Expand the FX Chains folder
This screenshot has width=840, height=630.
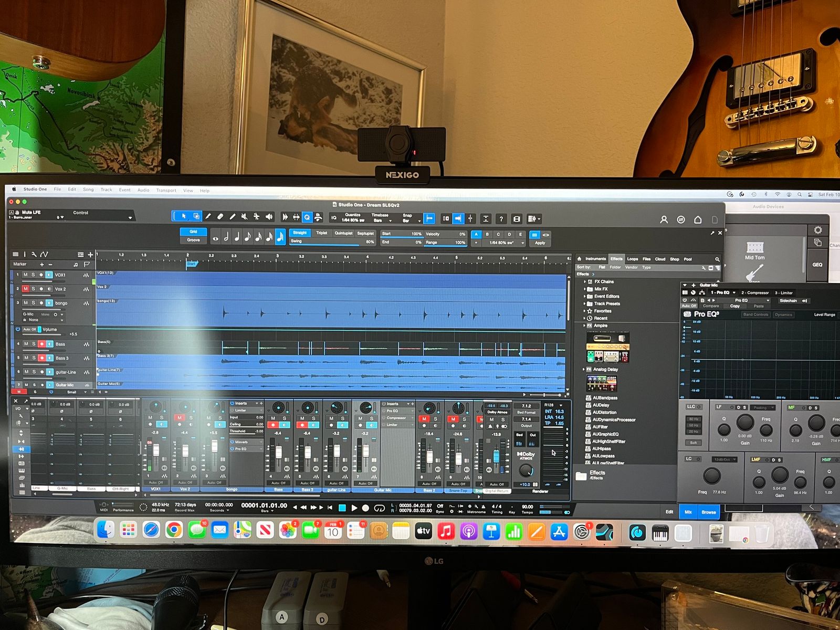tap(585, 282)
